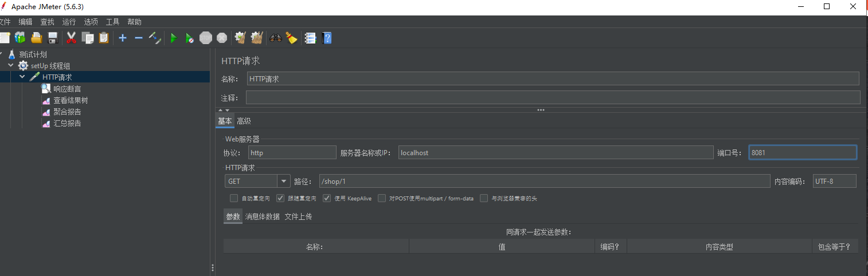Open Search with binoculars icon
The height and width of the screenshot is (276, 868).
[276, 38]
